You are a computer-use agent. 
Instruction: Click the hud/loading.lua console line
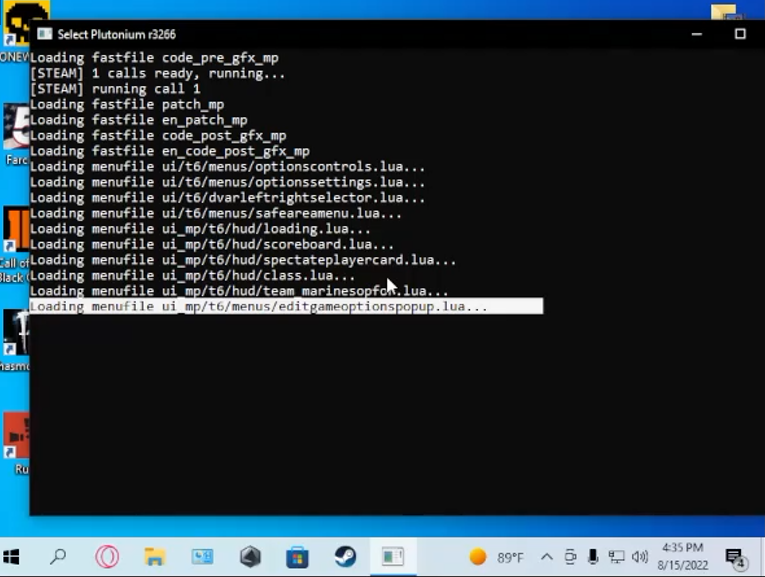click(x=200, y=229)
